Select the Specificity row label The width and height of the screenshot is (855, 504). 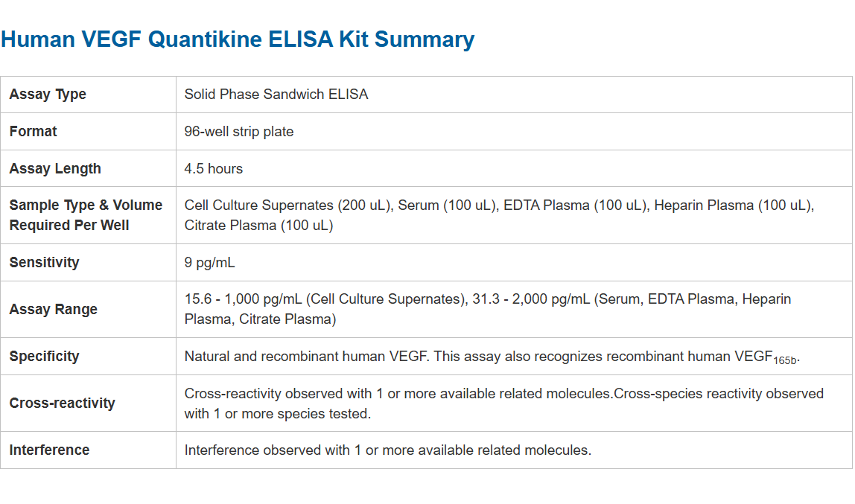pos(44,357)
